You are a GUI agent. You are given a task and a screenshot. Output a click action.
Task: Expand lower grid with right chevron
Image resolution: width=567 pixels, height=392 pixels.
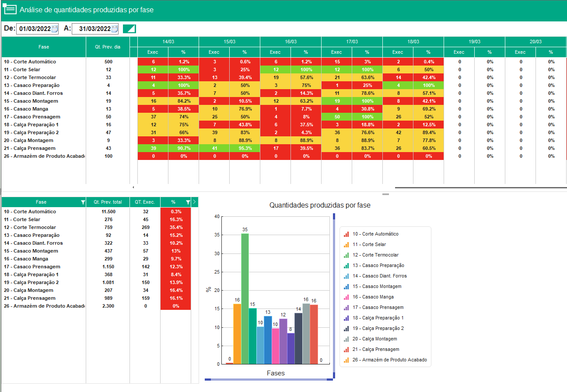[x=195, y=202]
